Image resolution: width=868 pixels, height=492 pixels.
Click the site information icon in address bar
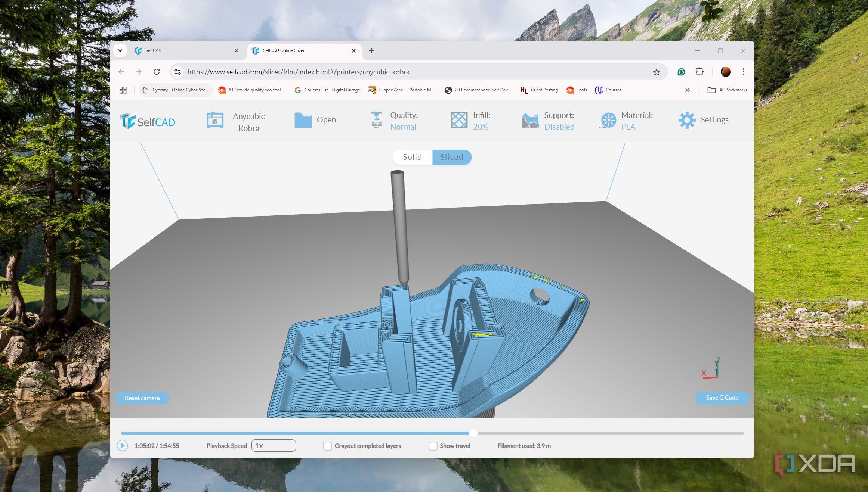(x=178, y=72)
